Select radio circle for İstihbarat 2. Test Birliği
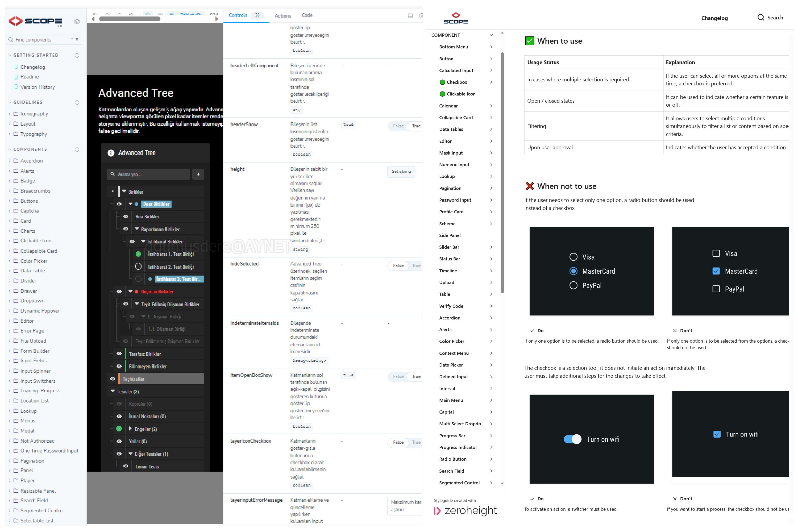 tap(138, 267)
